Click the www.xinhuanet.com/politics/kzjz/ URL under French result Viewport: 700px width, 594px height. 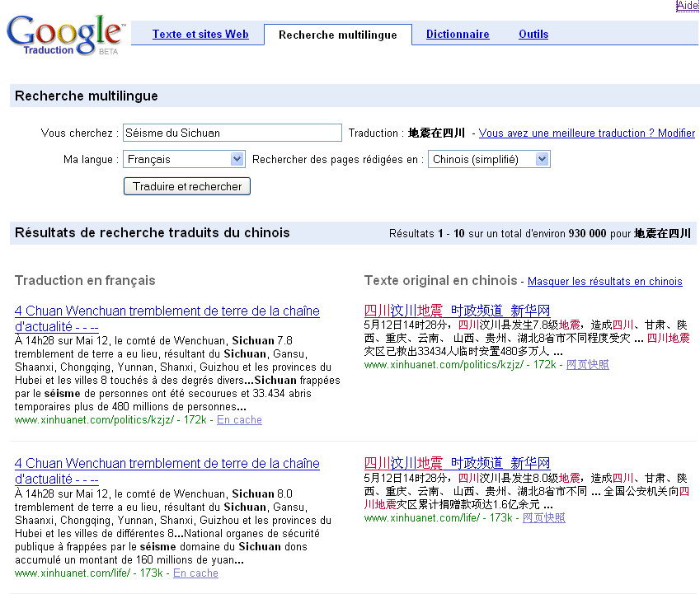[94, 419]
